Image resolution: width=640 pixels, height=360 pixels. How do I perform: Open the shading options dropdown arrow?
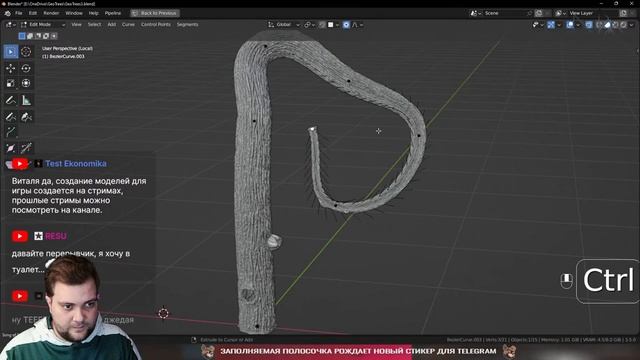631,25
